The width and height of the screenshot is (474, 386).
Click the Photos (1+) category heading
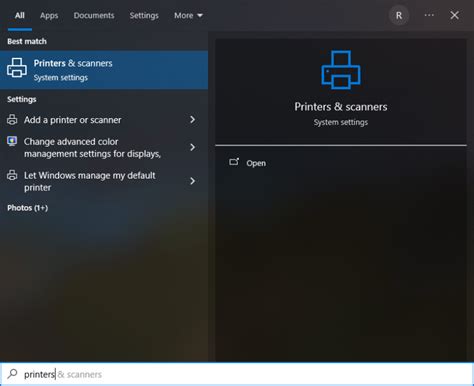tap(28, 208)
